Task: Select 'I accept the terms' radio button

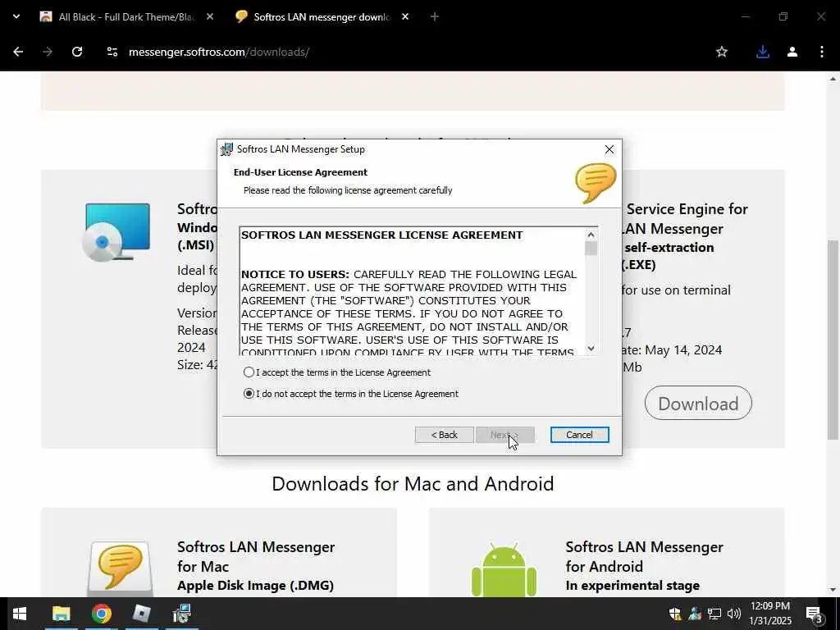Action: [249, 372]
